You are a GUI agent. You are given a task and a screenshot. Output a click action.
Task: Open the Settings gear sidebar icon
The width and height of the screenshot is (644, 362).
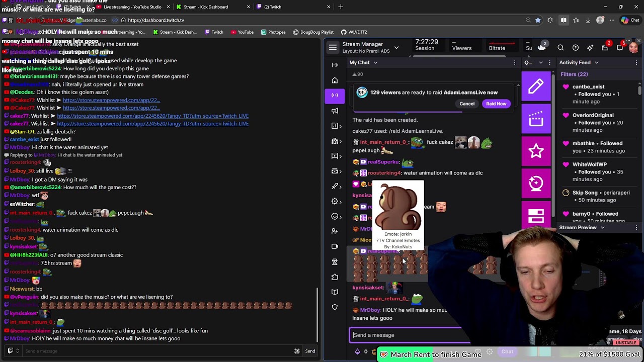(x=337, y=201)
